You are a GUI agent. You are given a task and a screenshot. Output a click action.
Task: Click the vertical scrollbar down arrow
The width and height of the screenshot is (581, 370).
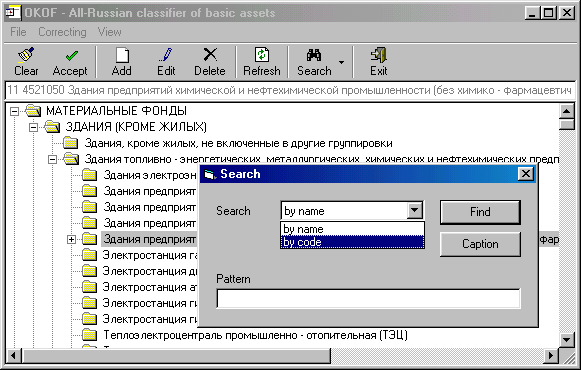tap(567, 340)
